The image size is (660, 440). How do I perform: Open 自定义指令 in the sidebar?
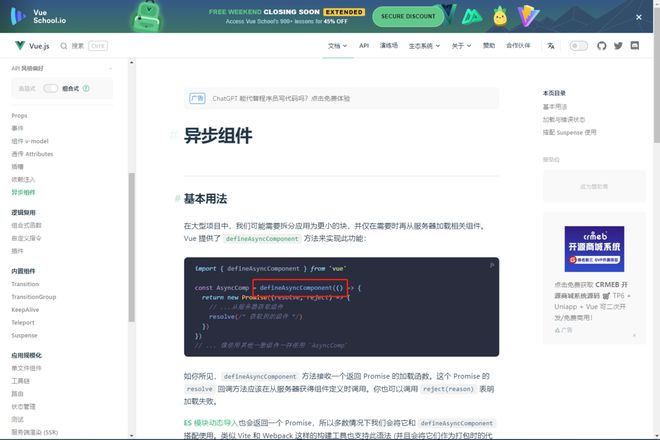click(x=26, y=238)
